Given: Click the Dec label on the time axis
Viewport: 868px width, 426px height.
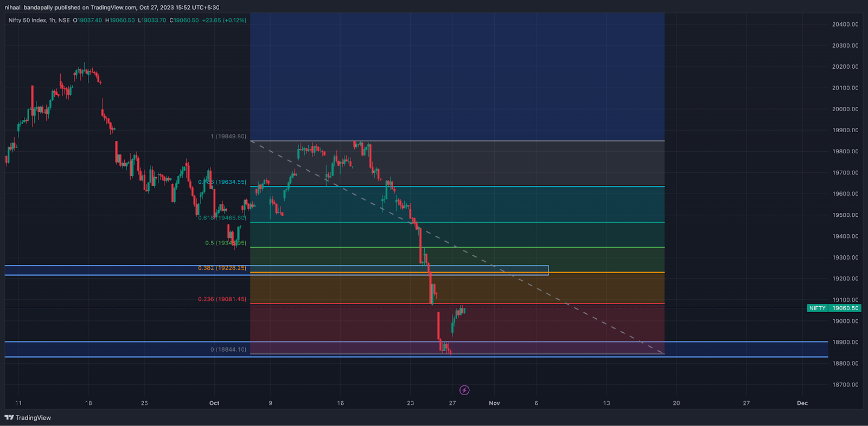Looking at the screenshot, I should tap(802, 403).
